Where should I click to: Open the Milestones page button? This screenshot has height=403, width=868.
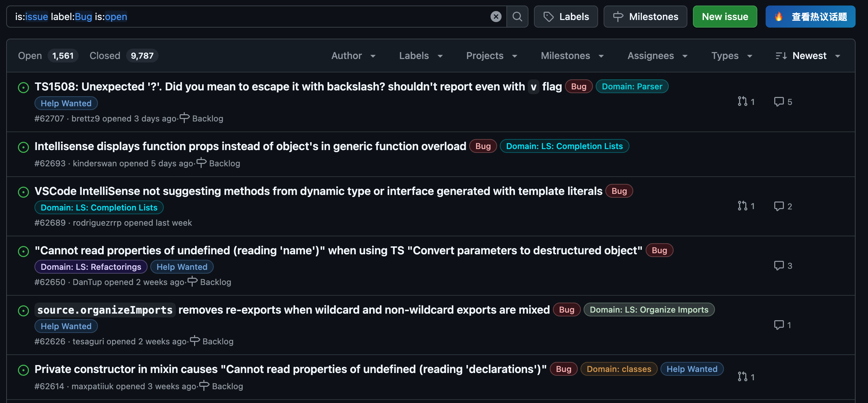645,17
